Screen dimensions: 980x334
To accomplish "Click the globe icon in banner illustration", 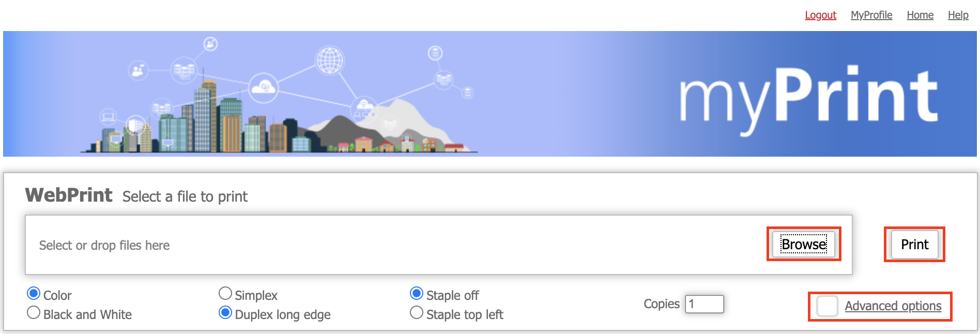I will pos(330,60).
